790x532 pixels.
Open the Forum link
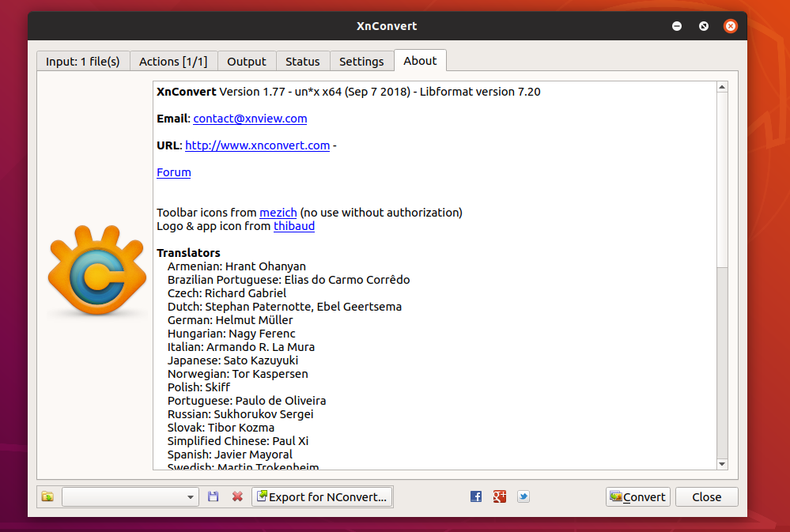(174, 172)
